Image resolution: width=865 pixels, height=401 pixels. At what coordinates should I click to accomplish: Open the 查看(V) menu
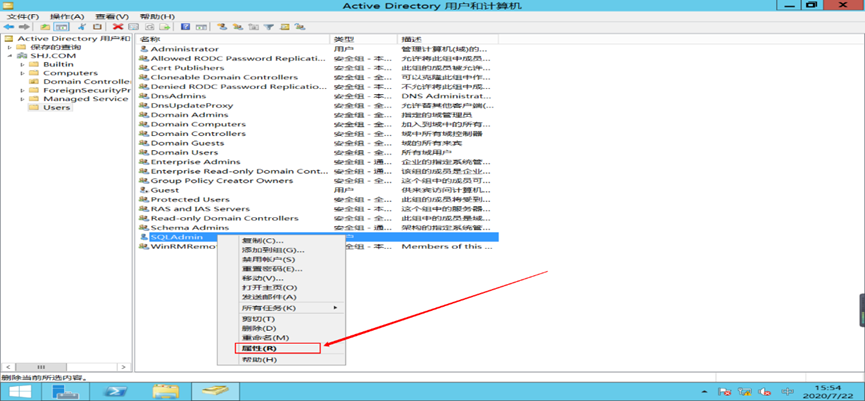(111, 17)
